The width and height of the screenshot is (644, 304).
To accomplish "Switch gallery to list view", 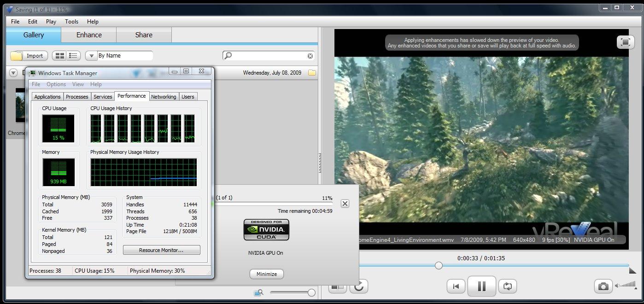I will coord(73,56).
